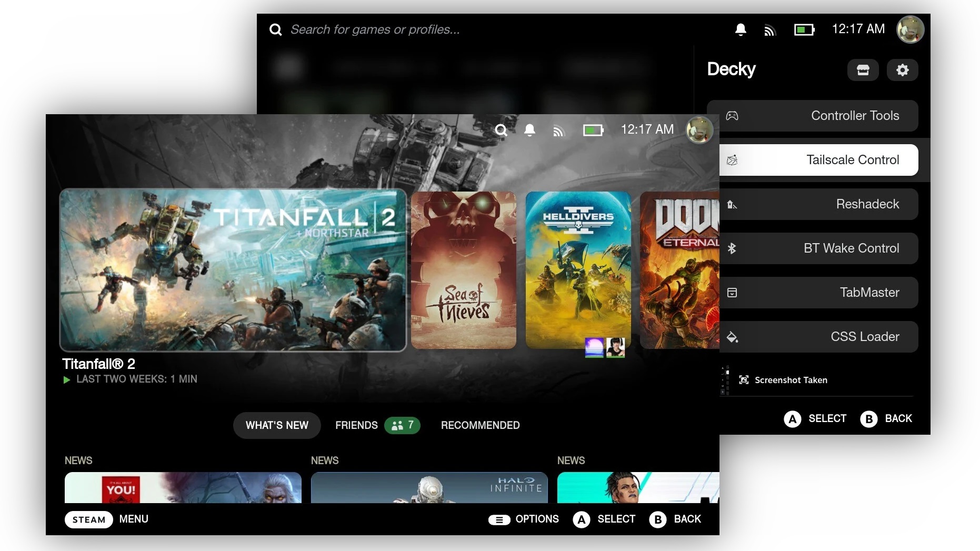Open the profile avatar in the front window

coord(699,130)
